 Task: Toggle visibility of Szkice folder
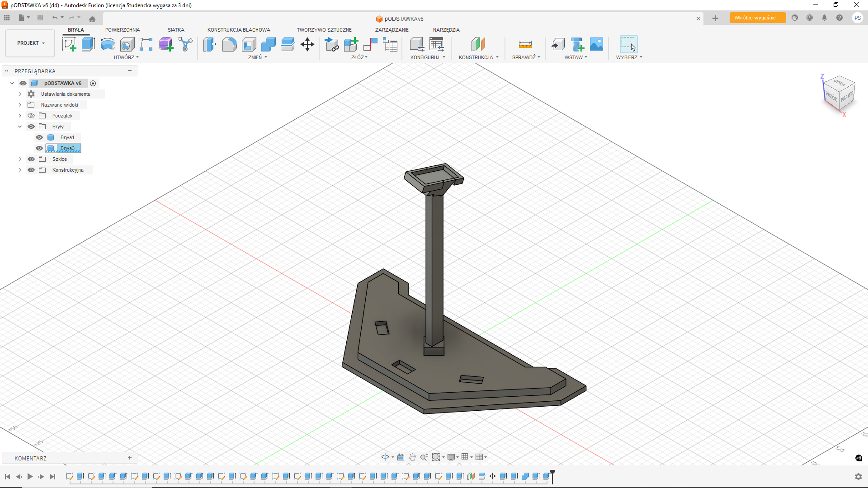[31, 159]
